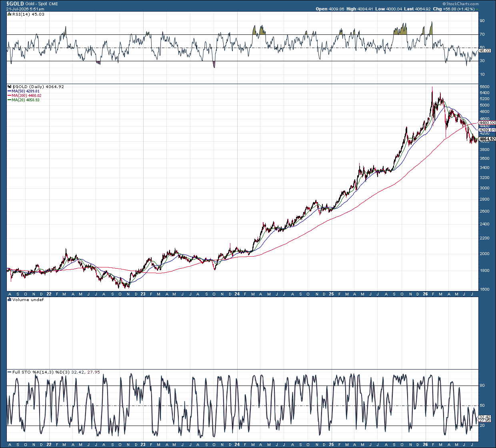The height and width of the screenshot is (448, 496).
Task: Click the price axis label 3600
Action: click(x=484, y=159)
